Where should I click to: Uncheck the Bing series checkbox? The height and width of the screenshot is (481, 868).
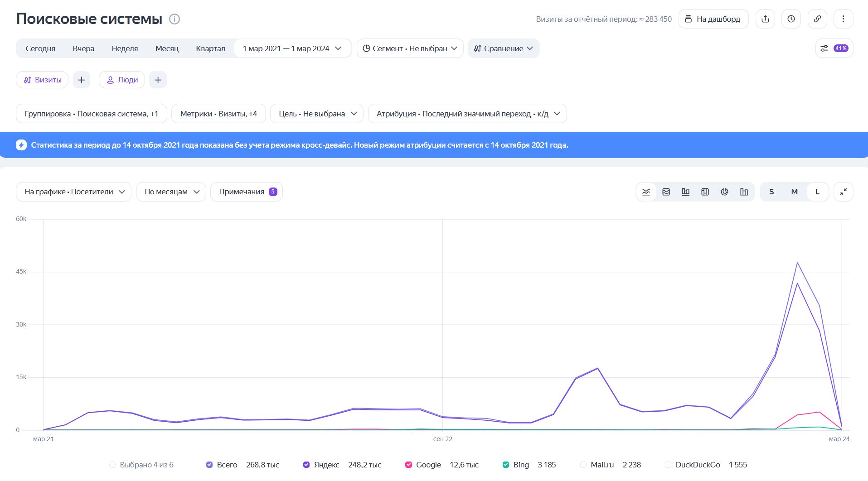pyautogui.click(x=506, y=465)
